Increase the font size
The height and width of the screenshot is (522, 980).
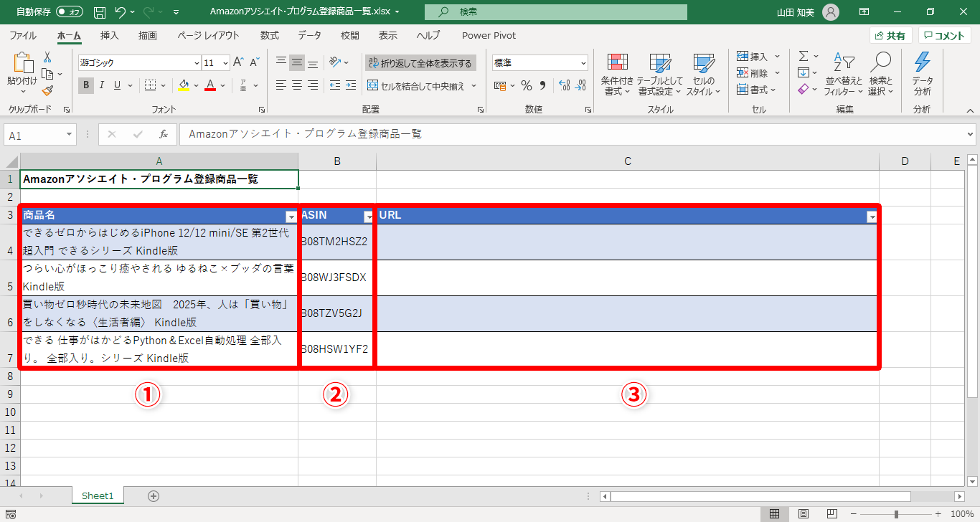coord(238,62)
